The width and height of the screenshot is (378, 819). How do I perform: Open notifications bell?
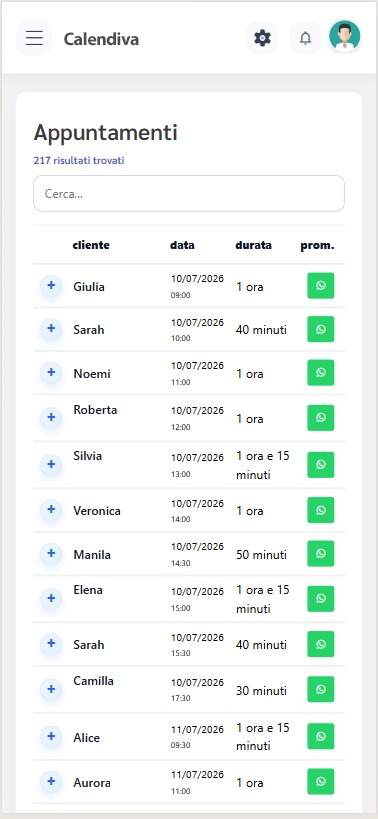[x=305, y=38]
